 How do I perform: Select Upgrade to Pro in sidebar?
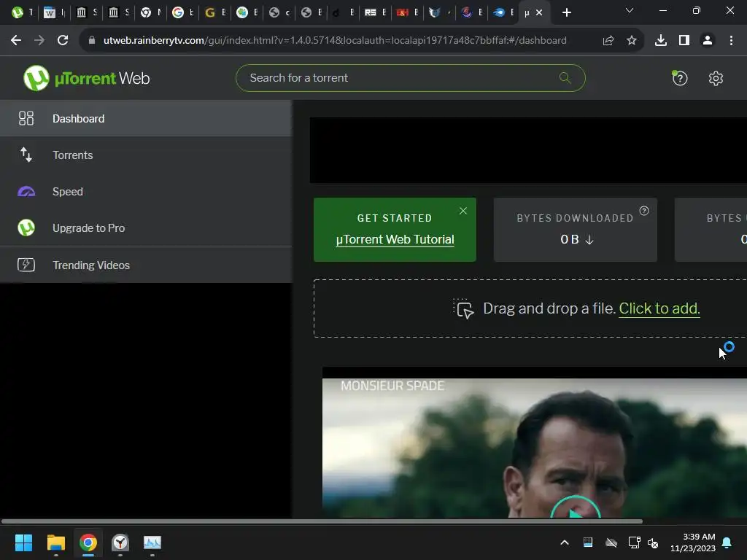pyautogui.click(x=145, y=228)
